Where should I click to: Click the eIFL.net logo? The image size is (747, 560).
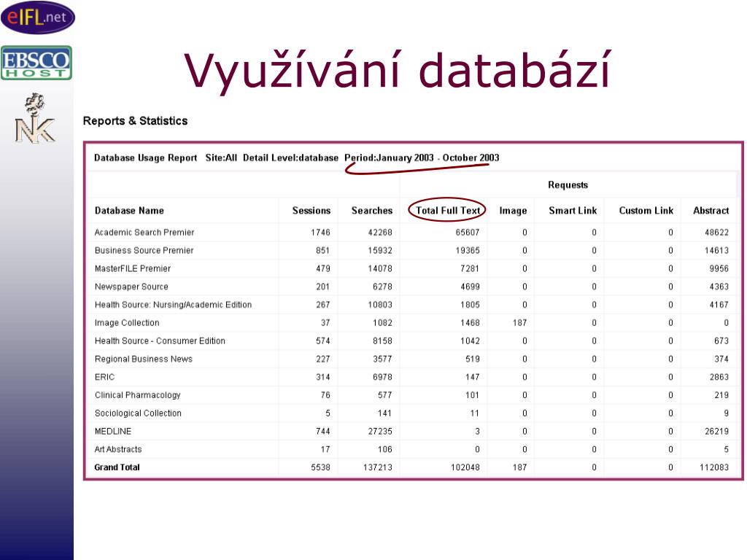tap(38, 17)
